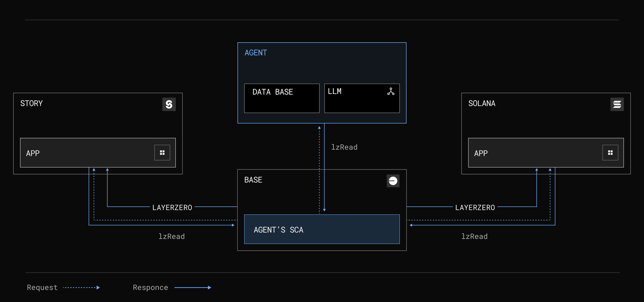Click the lzRead label under Solana connection
Viewport: 644px width, 302px height.
click(474, 237)
